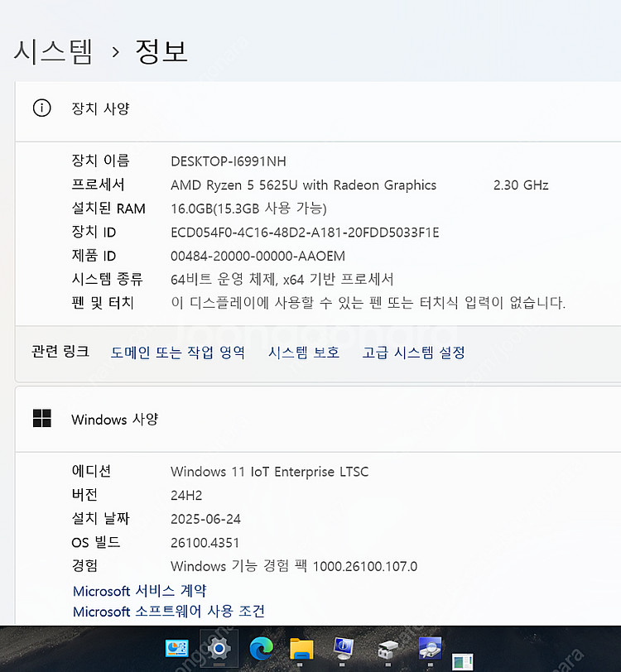
Task: Click the 제품 ID label
Action: point(94,256)
